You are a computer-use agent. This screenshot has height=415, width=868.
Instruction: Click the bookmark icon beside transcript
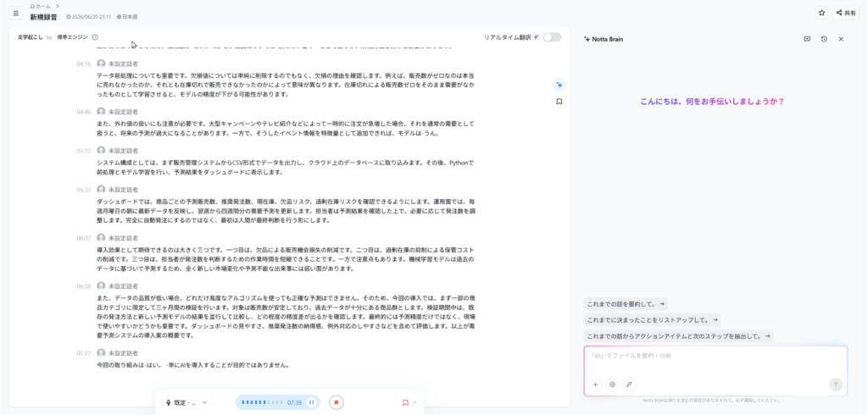click(559, 102)
